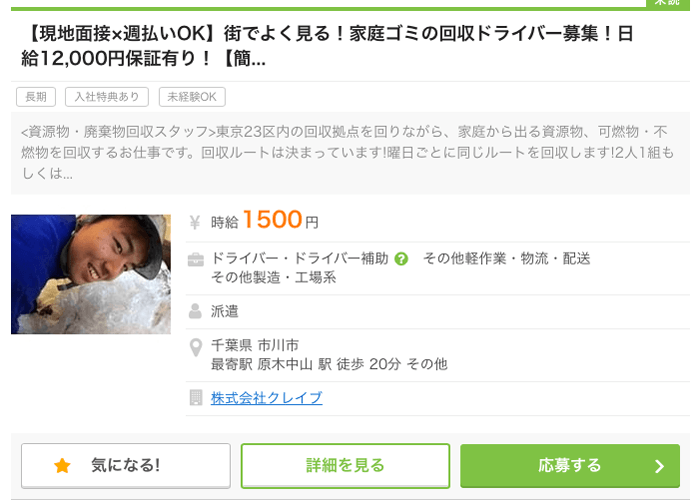Open the green question mark help icon

[401, 259]
